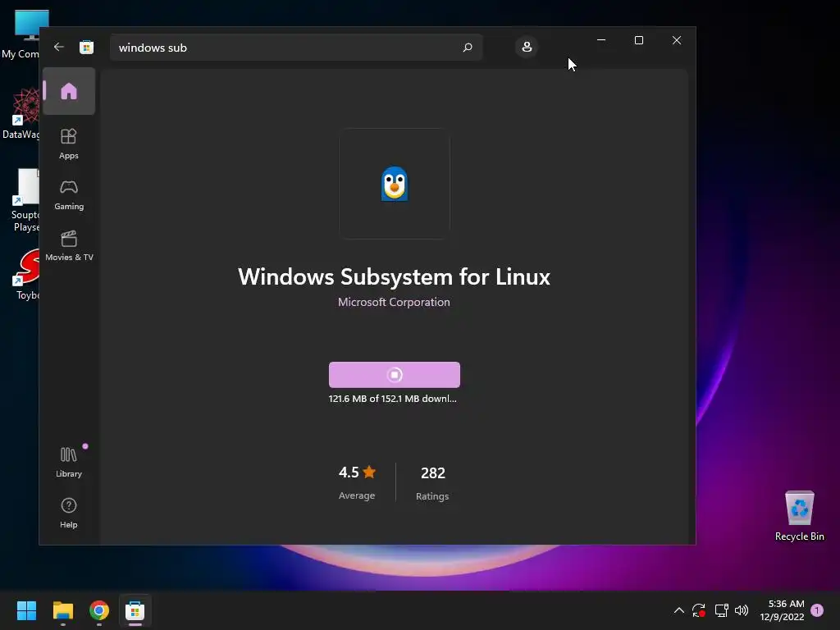Open Help in the sidebar
Screen dimensions: 840x630
pos(69,513)
